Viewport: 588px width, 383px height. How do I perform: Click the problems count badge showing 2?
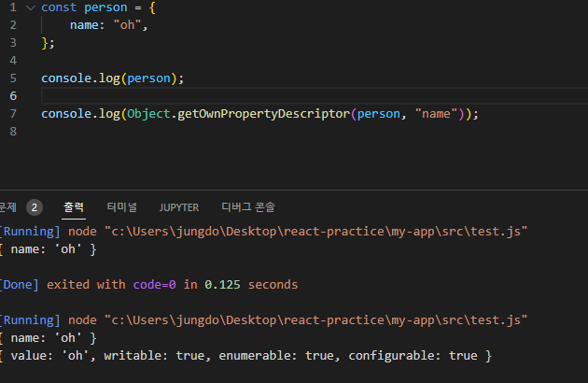[35, 207]
